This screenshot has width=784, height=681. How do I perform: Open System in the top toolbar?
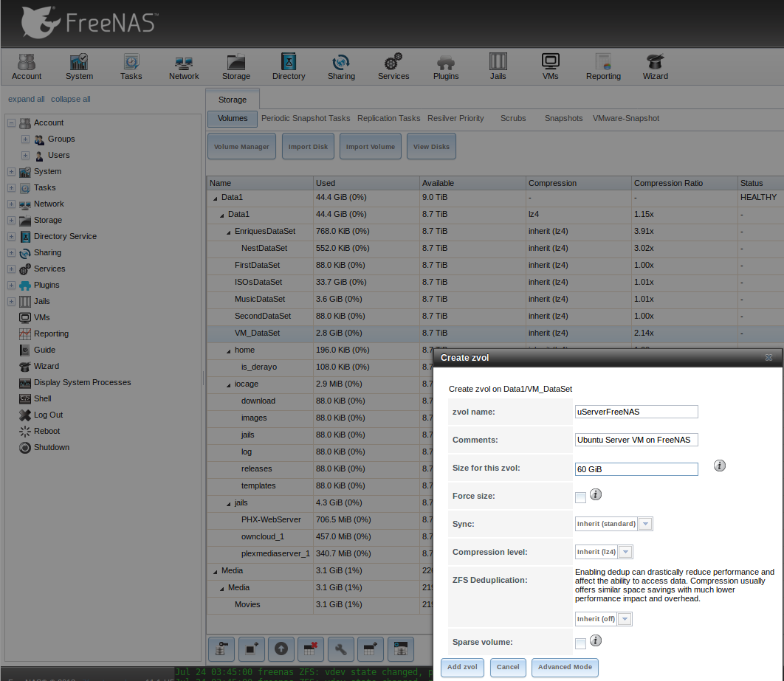tap(79, 67)
